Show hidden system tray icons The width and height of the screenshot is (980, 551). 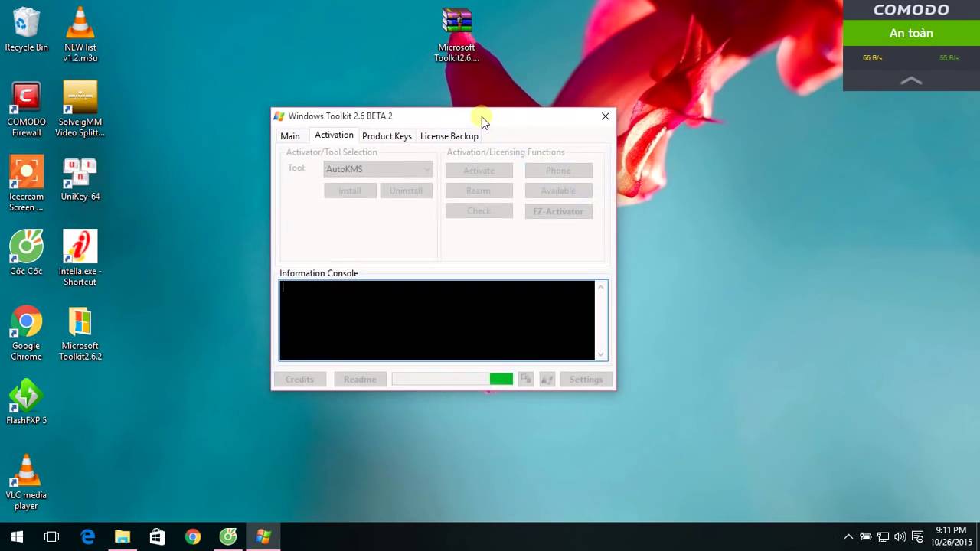tap(848, 537)
